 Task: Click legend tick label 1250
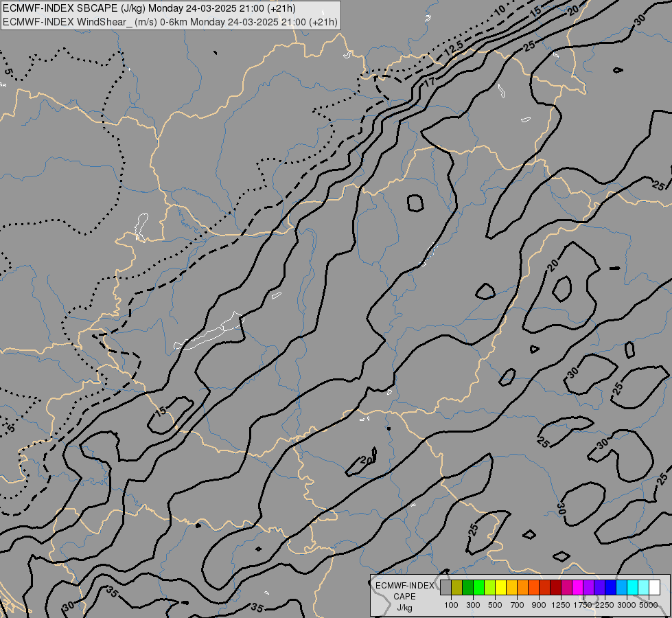(561, 605)
